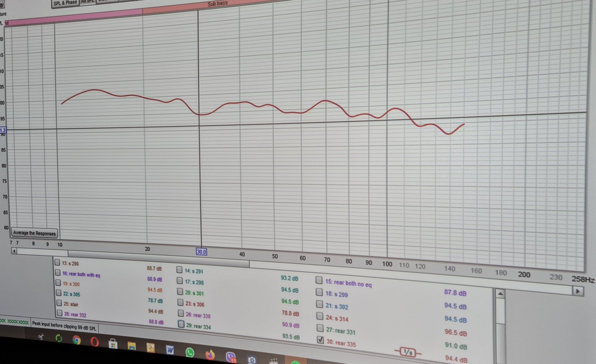Image resolution: width=596 pixels, height=364 pixels.
Task: Toggle checkbox for 26: rear 330
Action: 181,313
